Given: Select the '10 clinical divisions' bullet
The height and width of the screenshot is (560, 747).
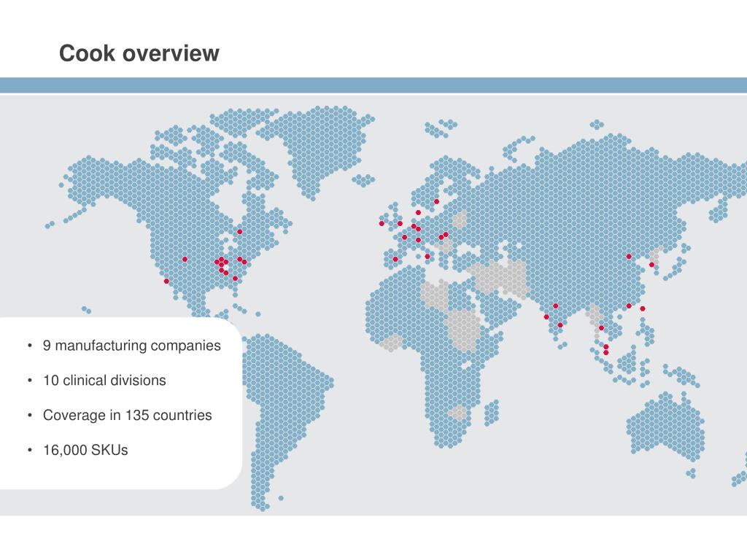Looking at the screenshot, I should pyautogui.click(x=104, y=380).
